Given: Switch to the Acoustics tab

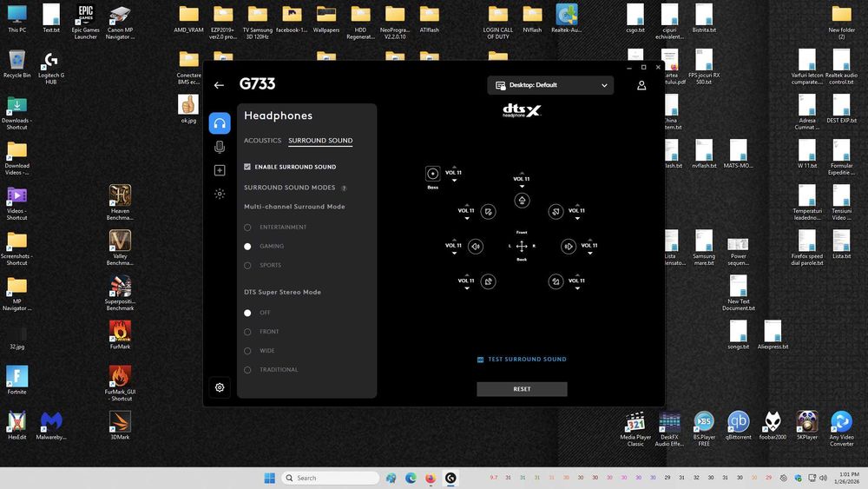Looking at the screenshot, I should tap(262, 141).
